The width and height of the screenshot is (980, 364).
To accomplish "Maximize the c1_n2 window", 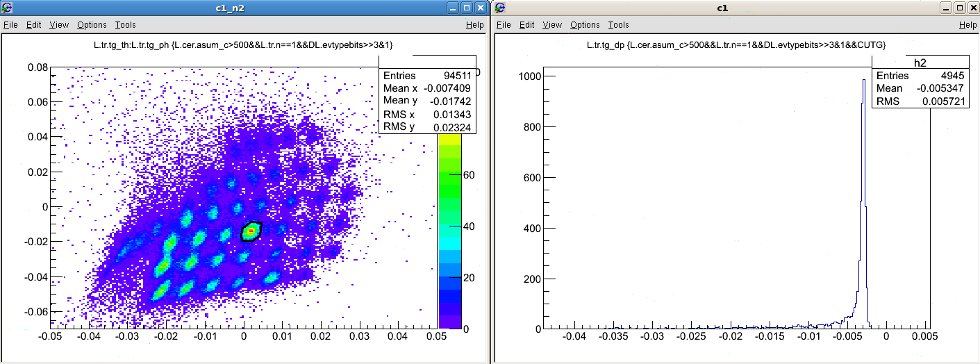I will (x=467, y=8).
